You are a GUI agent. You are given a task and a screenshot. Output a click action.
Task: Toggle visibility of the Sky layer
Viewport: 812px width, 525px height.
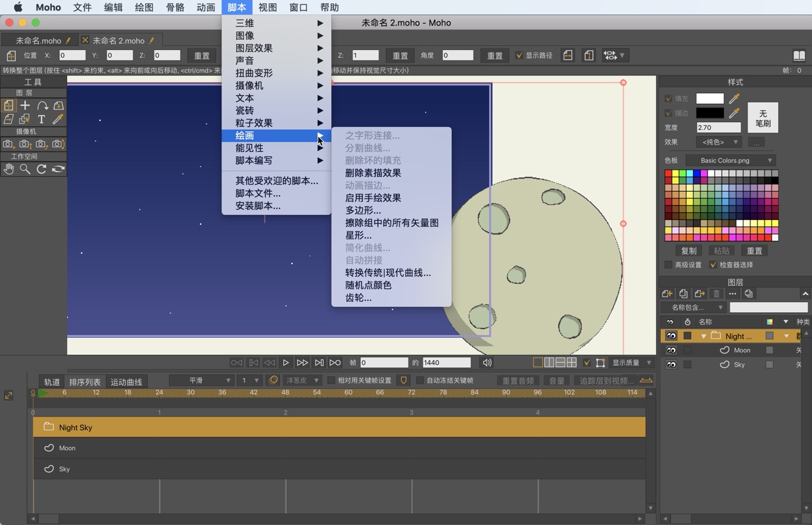click(670, 365)
